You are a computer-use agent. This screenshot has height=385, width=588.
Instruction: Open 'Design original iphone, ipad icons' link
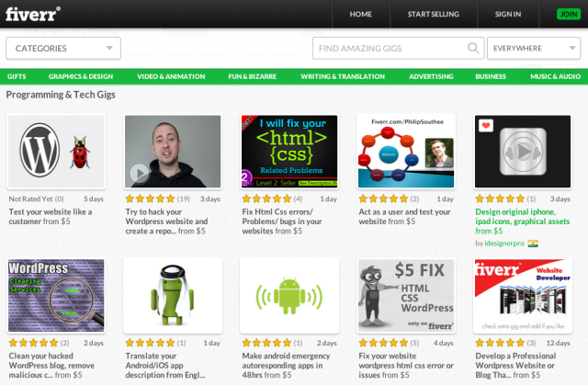[x=523, y=221]
